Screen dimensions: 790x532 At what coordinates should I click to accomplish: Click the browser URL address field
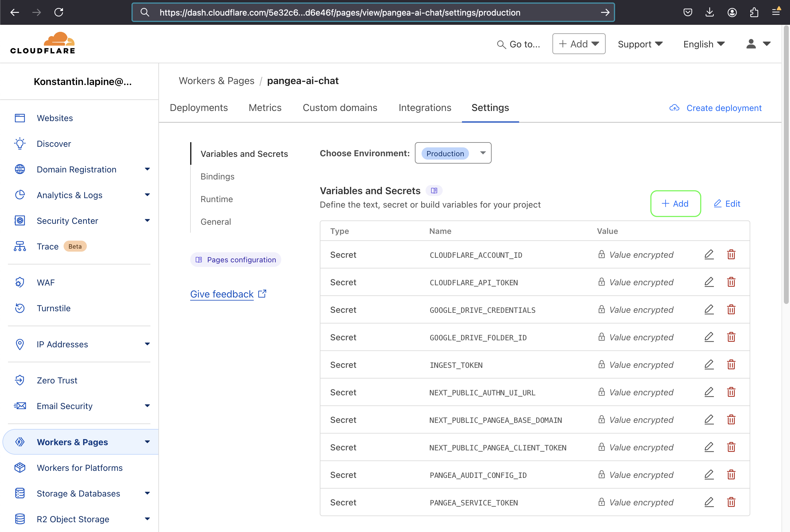(373, 13)
